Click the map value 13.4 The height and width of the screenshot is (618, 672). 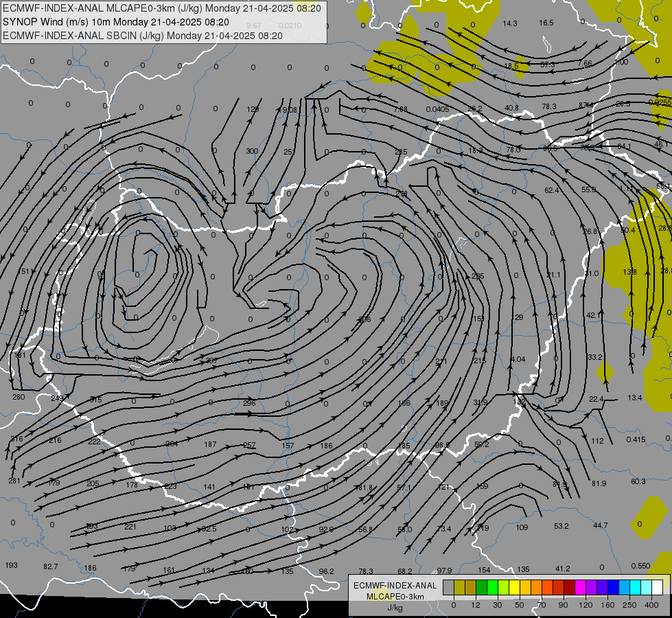coord(635,398)
